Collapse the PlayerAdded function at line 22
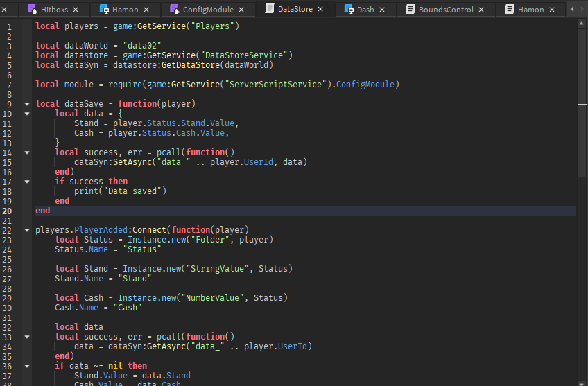 [27, 230]
